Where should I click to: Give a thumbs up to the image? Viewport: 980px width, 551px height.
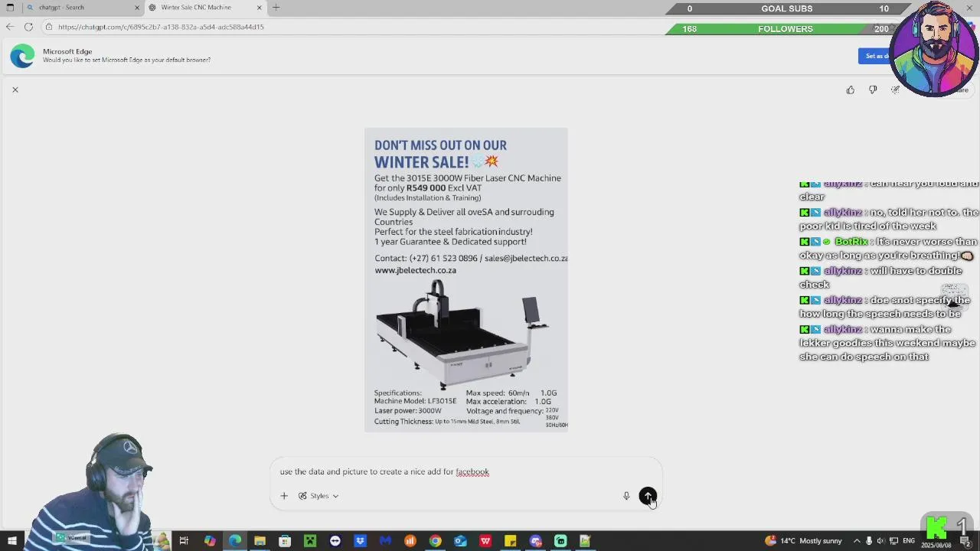851,90
